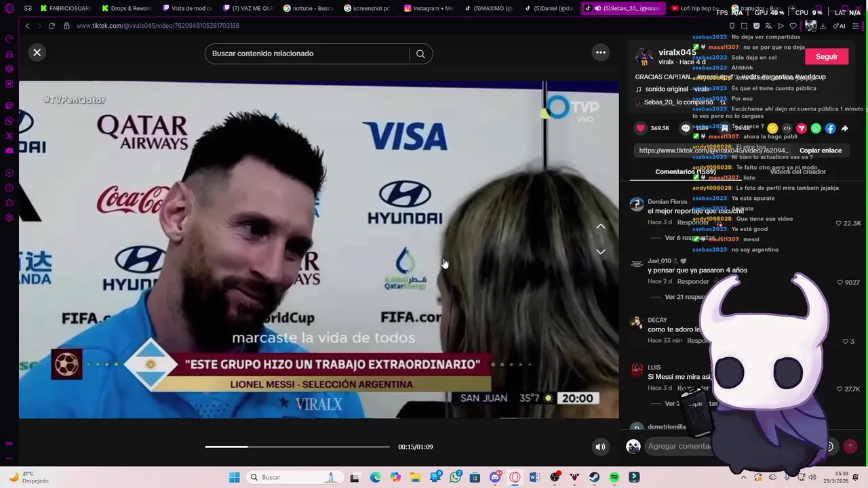
Task: Open FABRICIOSUARE browser tab
Action: click(x=65, y=8)
